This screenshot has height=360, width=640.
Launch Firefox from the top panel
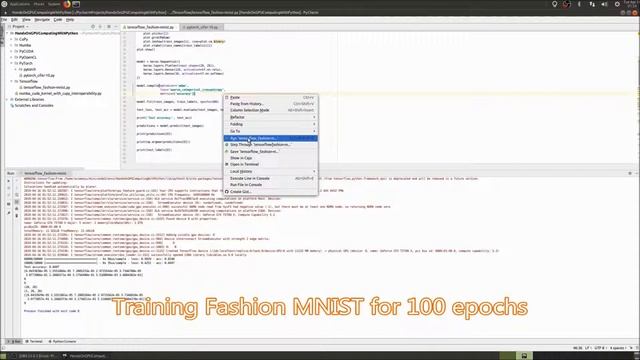pyautogui.click(x=67, y=4)
